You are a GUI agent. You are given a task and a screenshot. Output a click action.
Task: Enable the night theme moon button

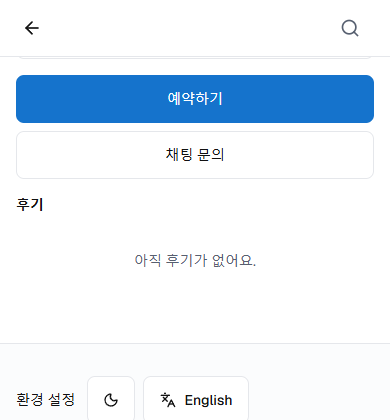pos(111,400)
